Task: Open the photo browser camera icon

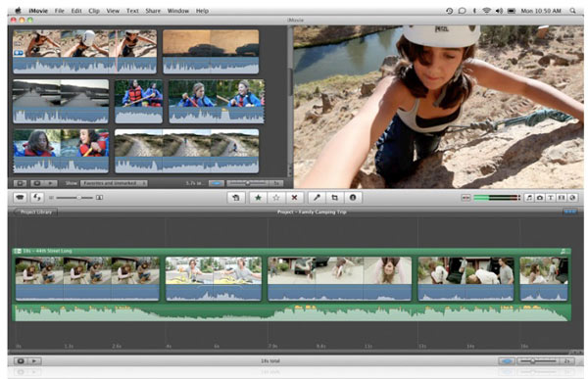Action: [540, 198]
